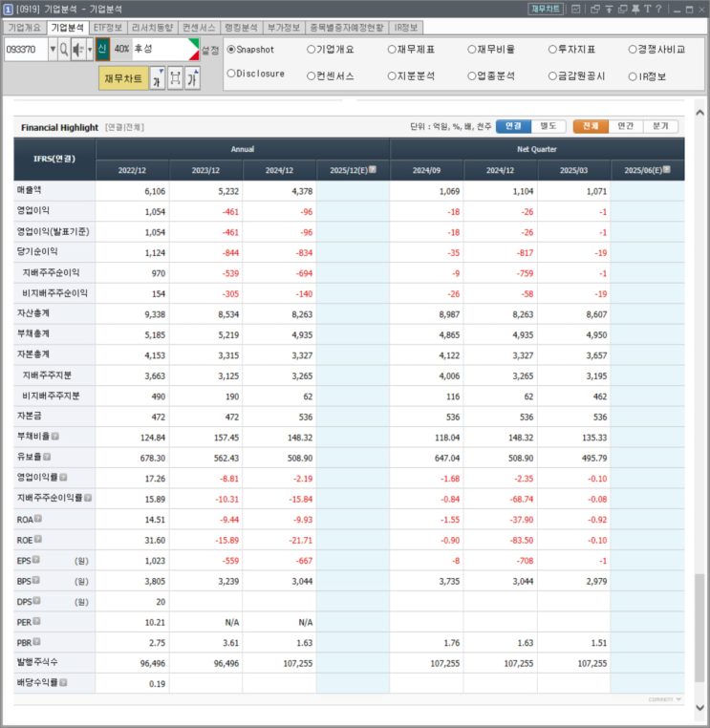Select the 경쟁사비교 radio button
Image resolution: width=710 pixels, height=728 pixels.
633,50
